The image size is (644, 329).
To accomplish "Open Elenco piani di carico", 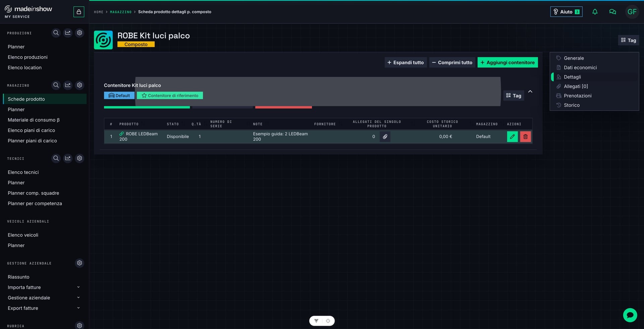I will 31,131.
